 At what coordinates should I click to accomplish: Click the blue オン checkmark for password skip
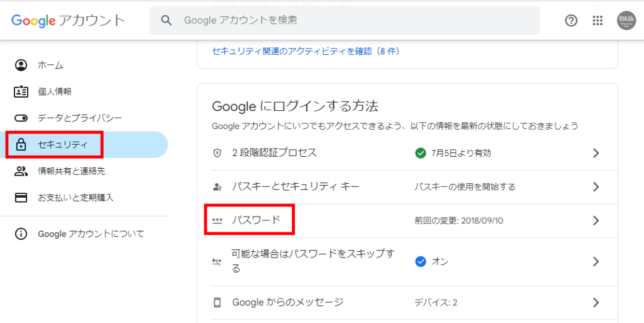(421, 261)
